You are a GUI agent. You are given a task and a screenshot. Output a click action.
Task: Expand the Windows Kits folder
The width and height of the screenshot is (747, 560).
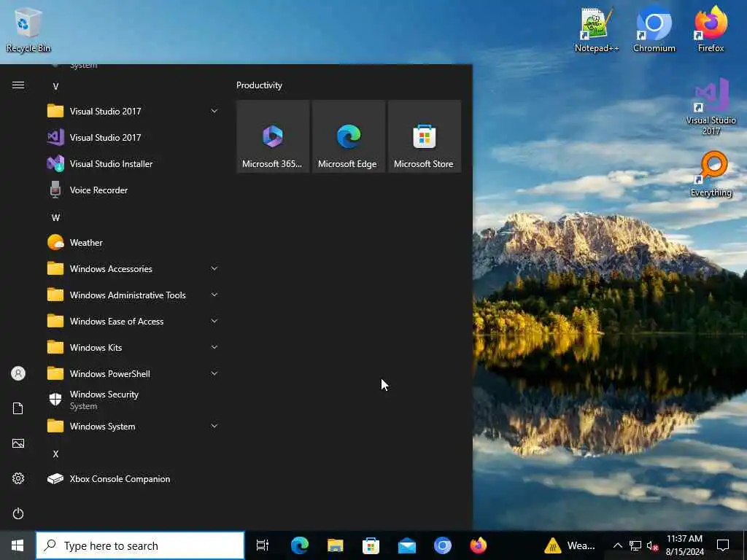(x=133, y=348)
